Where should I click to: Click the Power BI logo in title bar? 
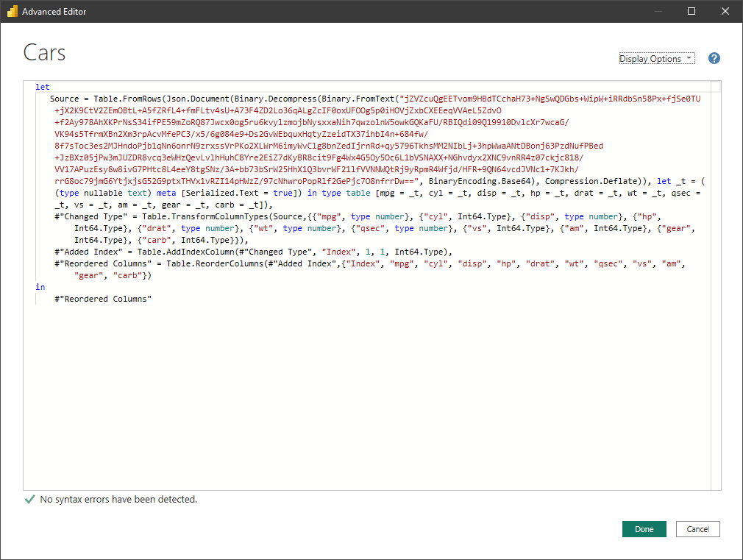pyautogui.click(x=11, y=12)
